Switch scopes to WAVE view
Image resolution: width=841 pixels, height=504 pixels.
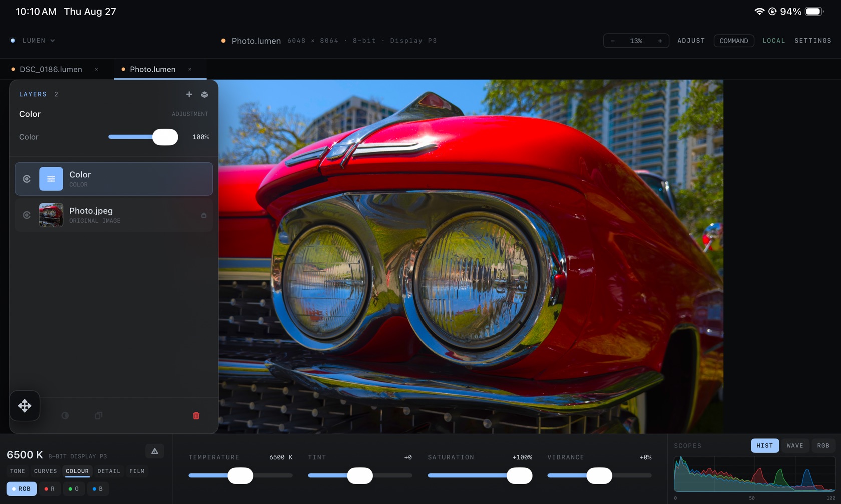pyautogui.click(x=795, y=446)
